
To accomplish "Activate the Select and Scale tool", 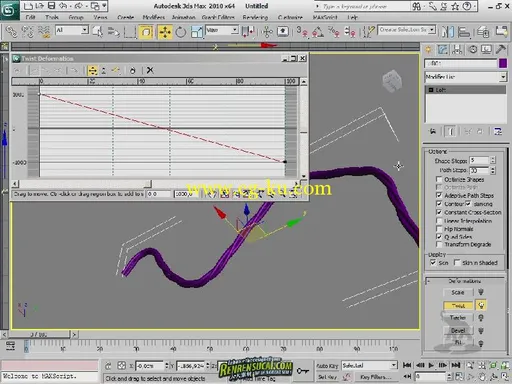I will [x=197, y=32].
